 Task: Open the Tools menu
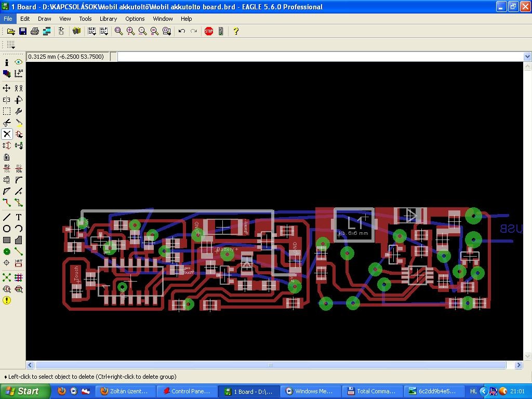[x=85, y=19]
